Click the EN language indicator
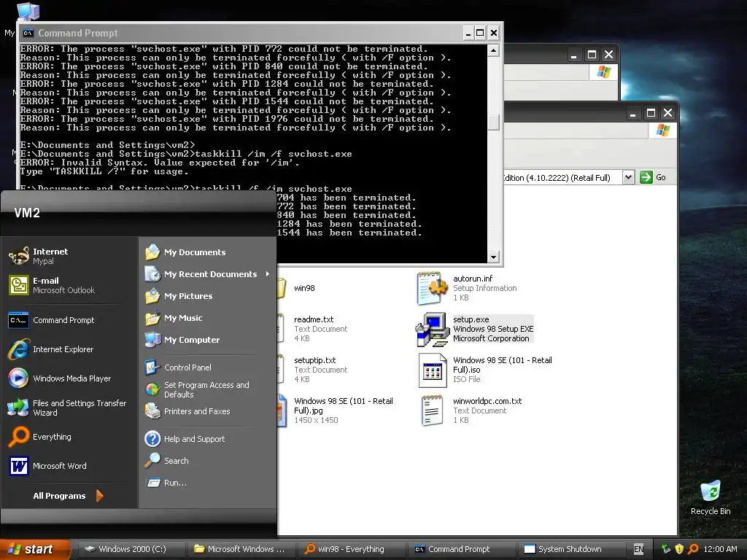 pyautogui.click(x=638, y=549)
